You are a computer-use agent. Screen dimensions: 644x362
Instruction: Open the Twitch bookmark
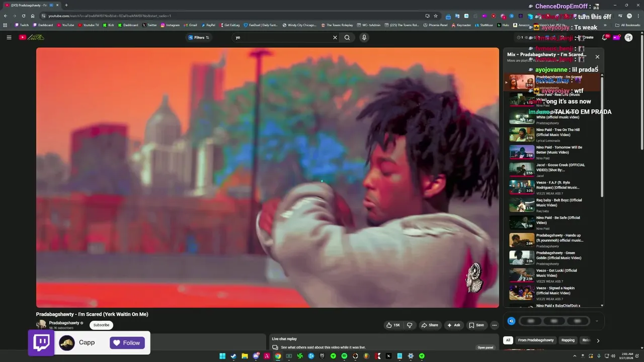pyautogui.click(x=22, y=25)
